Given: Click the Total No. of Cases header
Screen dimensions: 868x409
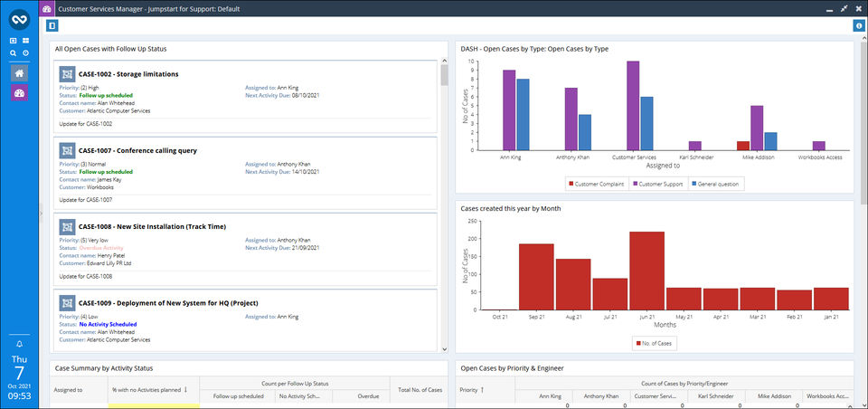Looking at the screenshot, I should 419,390.
